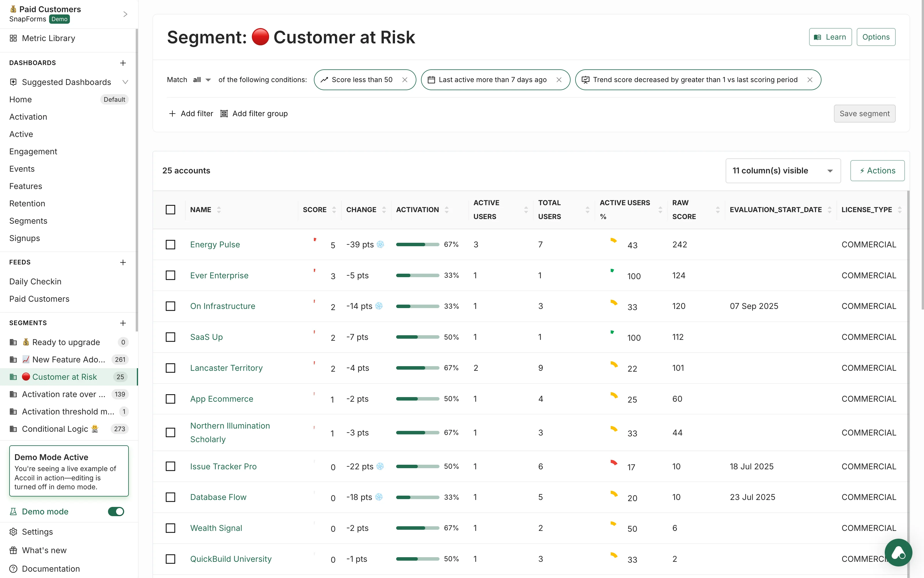This screenshot has width=924, height=578.
Task: Check the Lancaster Territory row checkbox
Action: (170, 368)
